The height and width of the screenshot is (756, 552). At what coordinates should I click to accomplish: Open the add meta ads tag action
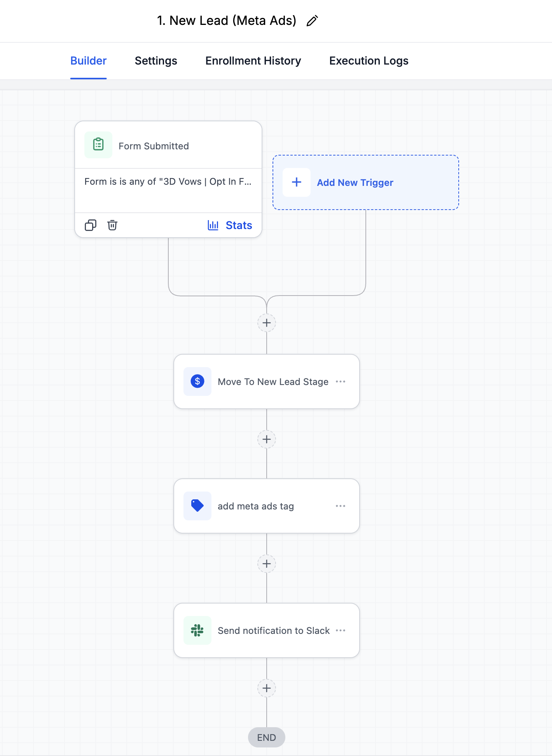pyautogui.click(x=267, y=506)
